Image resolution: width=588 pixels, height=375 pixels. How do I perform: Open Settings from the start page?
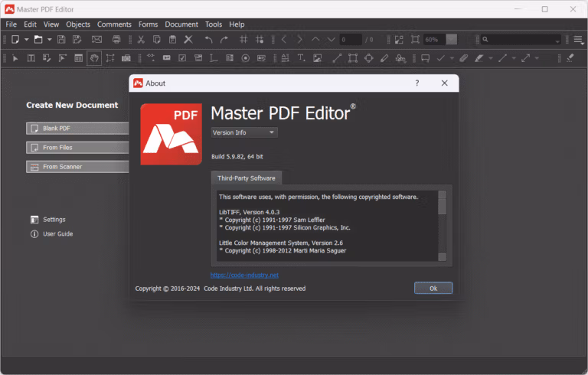pos(48,220)
